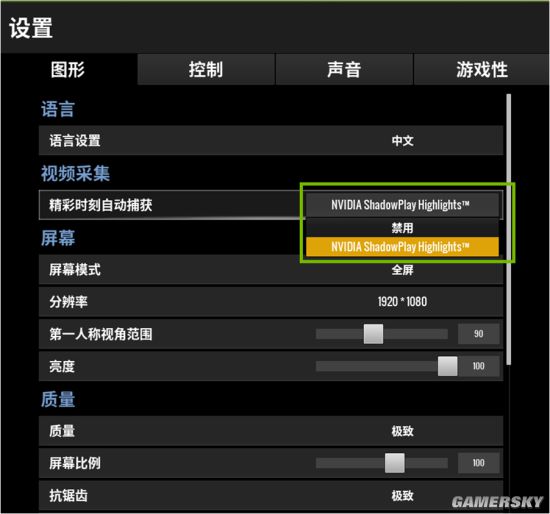Click the 精彩时刻自动捕获 row label
Image resolution: width=550 pixels, height=514 pixels.
pos(101,205)
